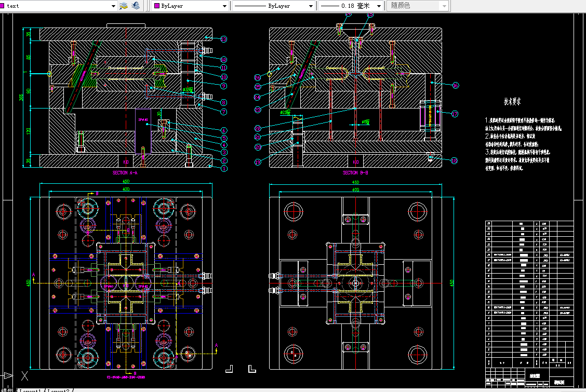Click the Layer Previous icon
Screen dimensions: 586x392
pyautogui.click(x=136, y=6)
